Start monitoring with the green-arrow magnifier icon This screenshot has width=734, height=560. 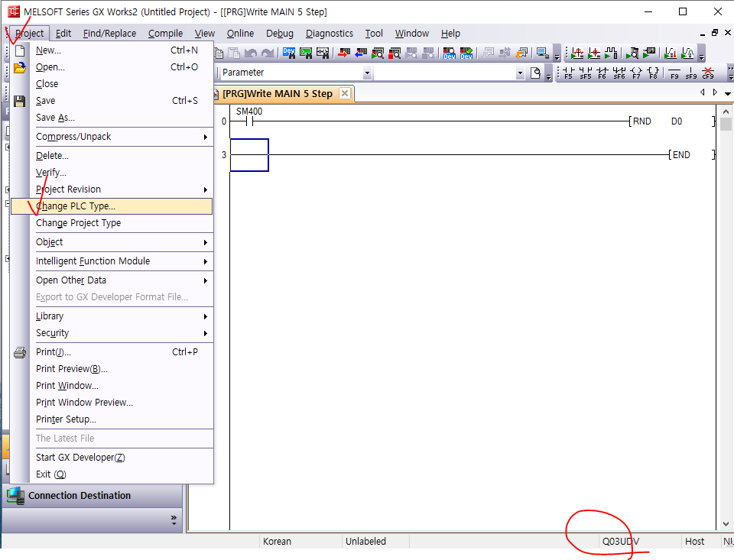click(378, 53)
